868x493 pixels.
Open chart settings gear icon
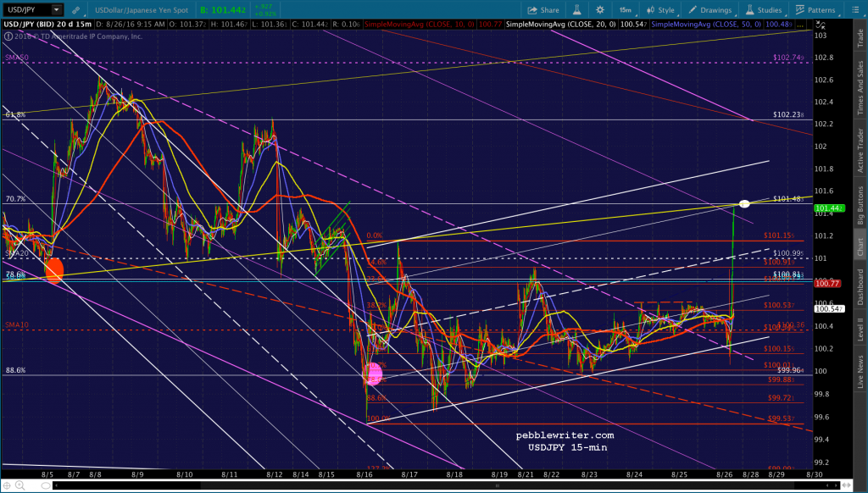[x=600, y=10]
